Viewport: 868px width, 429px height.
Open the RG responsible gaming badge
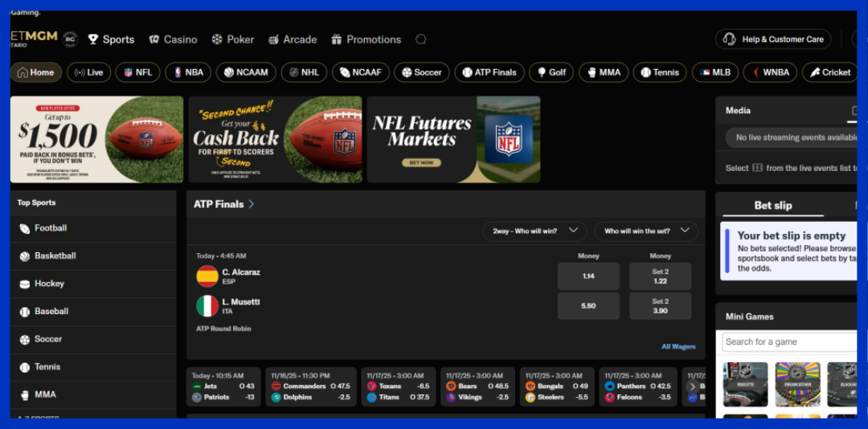tap(70, 39)
